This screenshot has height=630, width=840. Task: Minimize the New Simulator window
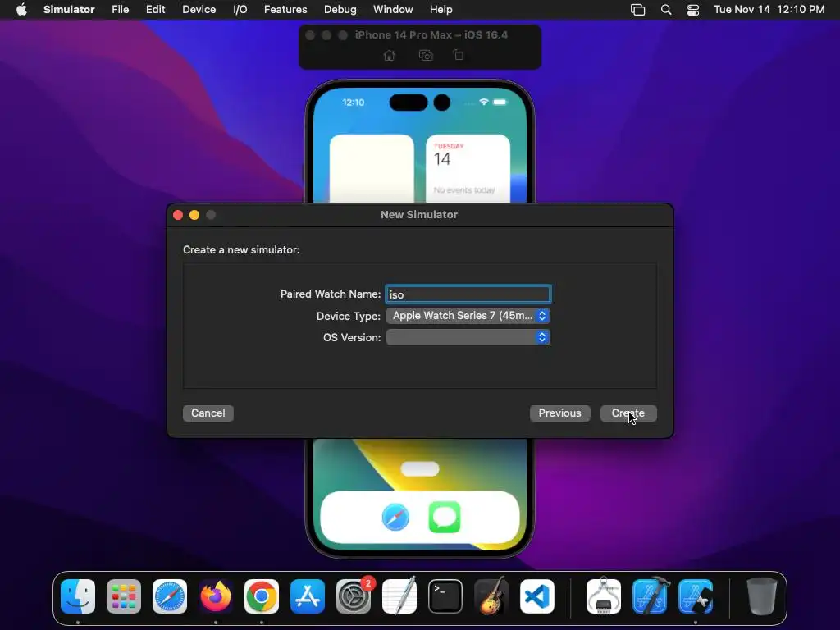(x=194, y=215)
